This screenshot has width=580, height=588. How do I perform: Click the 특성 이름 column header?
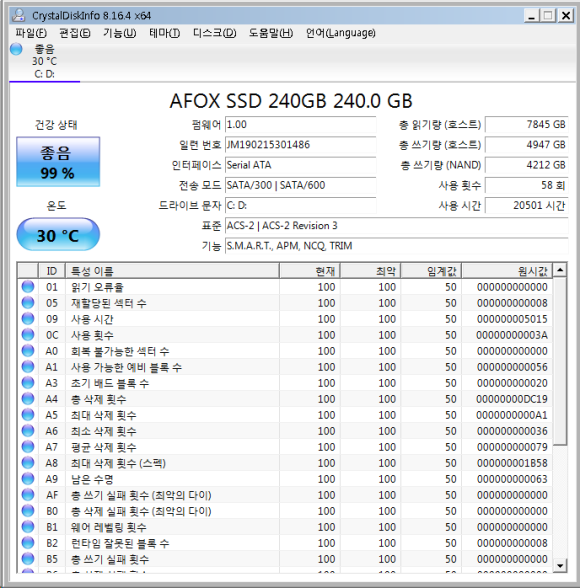(172, 271)
